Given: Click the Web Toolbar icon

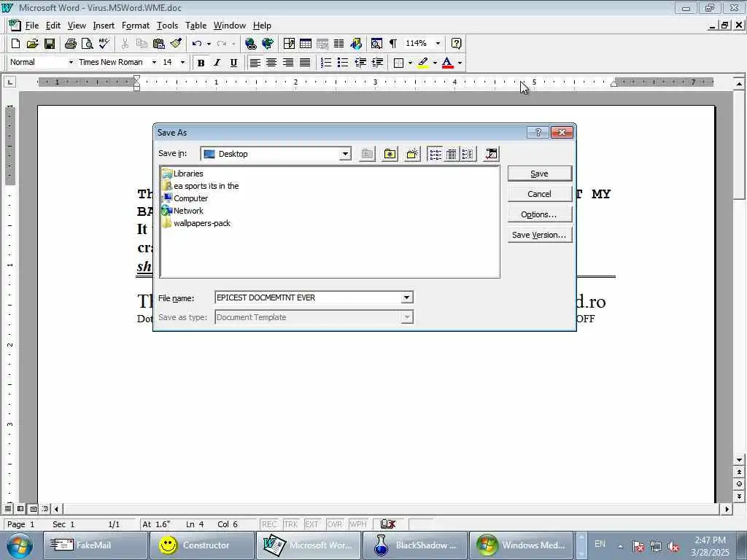Looking at the screenshot, I should click(268, 44).
